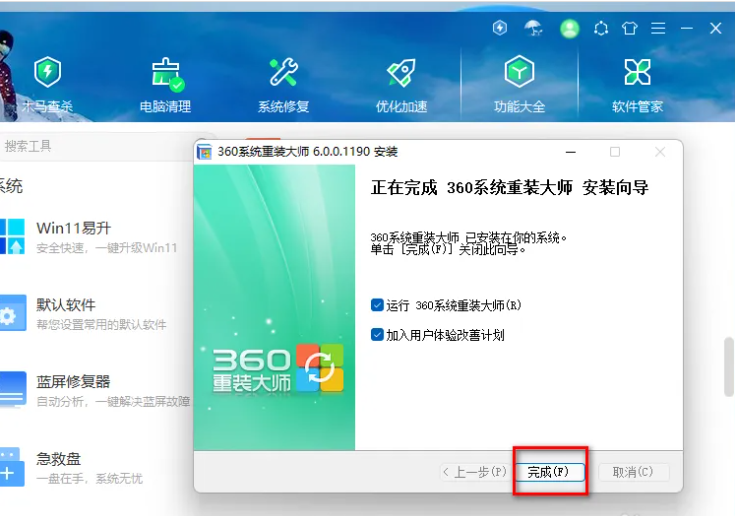
Task: Click the main window vertical scrollbar
Action: [729, 366]
